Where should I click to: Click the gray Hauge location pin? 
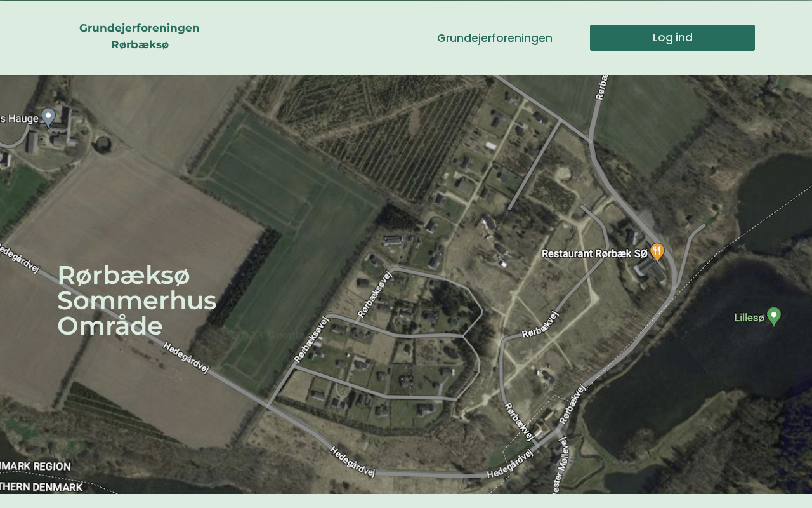48,117
